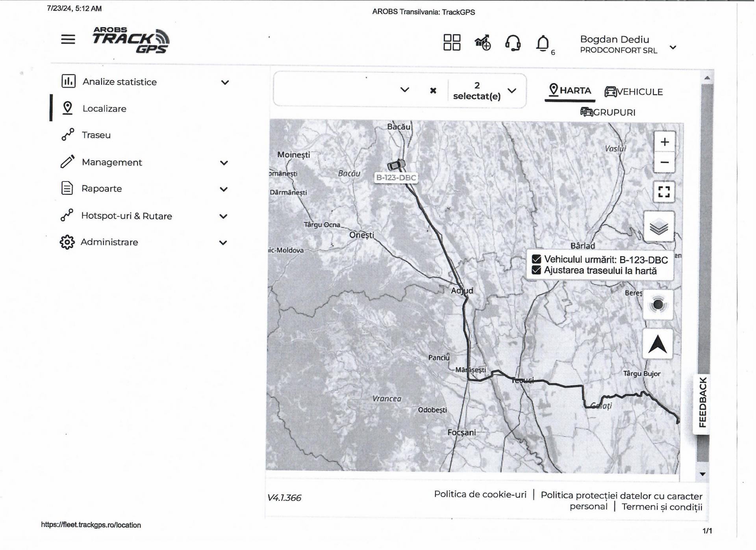Expand Bogdan Dediu account dropdown

coord(673,47)
